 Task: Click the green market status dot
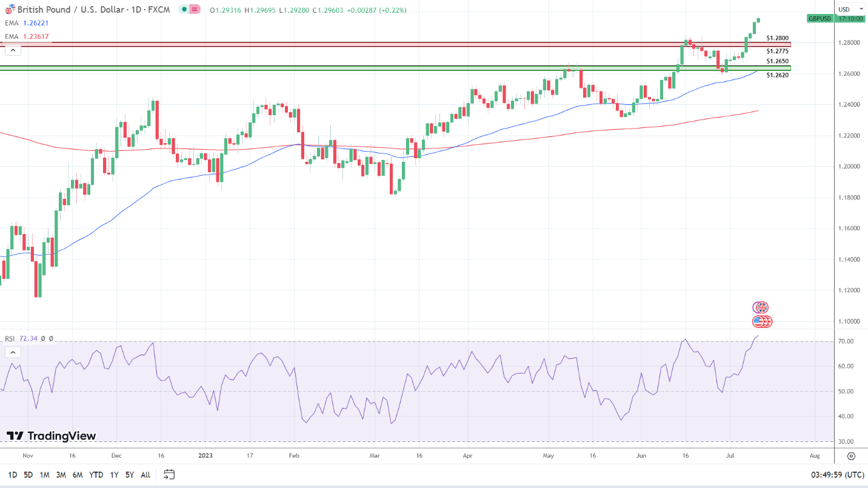click(184, 10)
